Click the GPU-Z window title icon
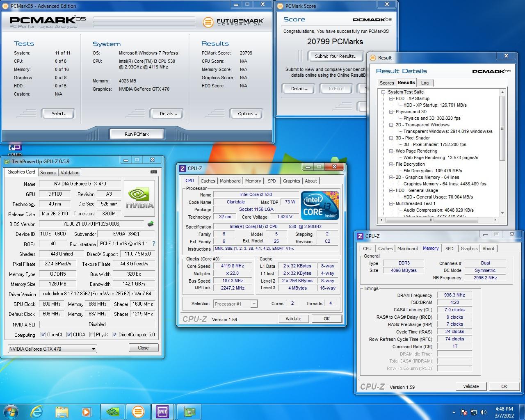The image size is (525, 420). (x=7, y=161)
